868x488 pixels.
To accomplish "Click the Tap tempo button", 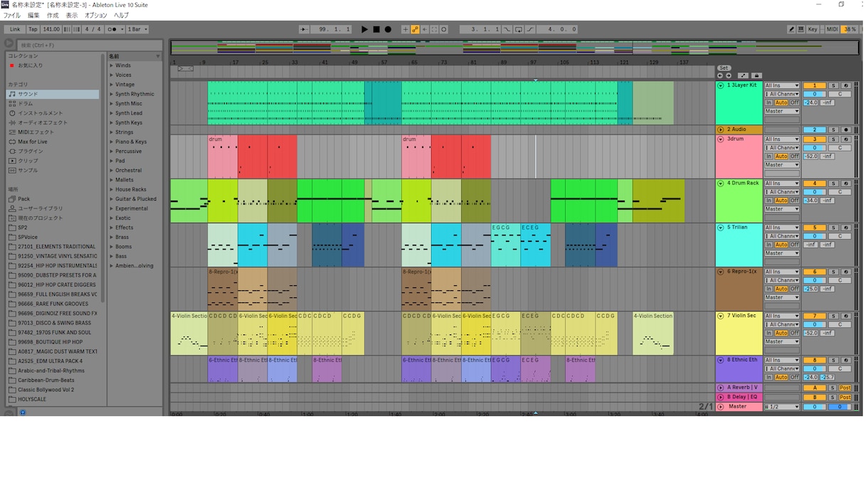I will (33, 30).
